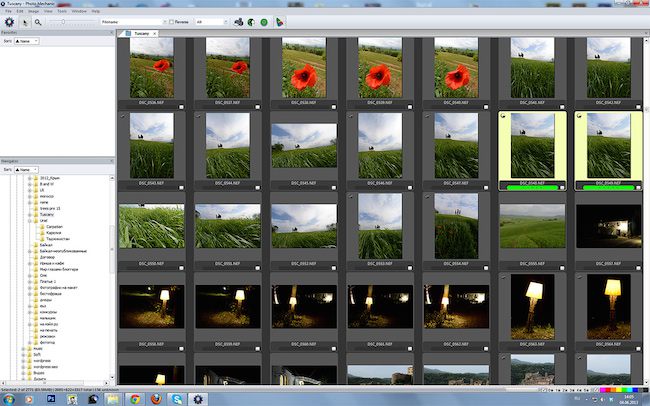Click the yellow color class swatch
Image resolution: width=650 pixels, height=406 pixels.
(619, 390)
